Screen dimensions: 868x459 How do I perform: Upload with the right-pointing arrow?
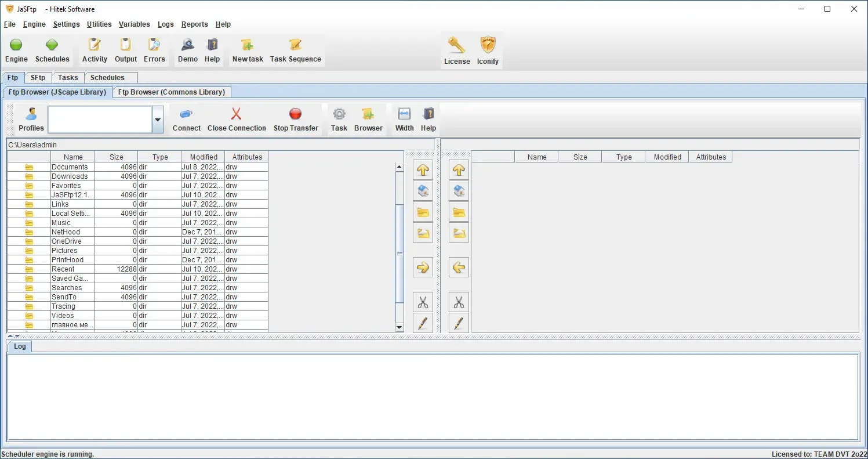tap(423, 268)
